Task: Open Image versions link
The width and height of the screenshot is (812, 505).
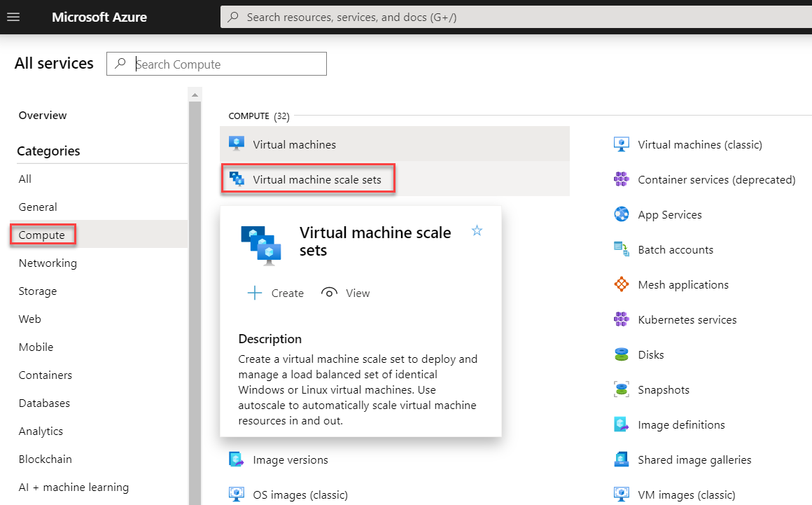Action: (x=290, y=460)
